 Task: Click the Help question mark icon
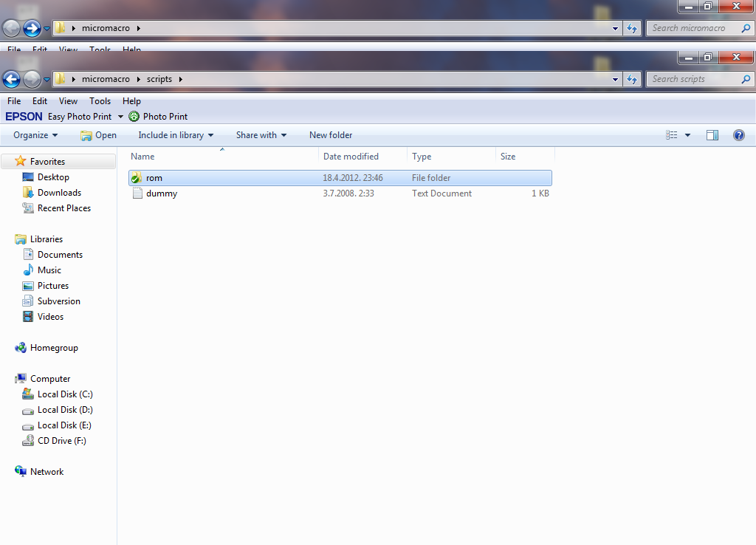[x=738, y=135]
